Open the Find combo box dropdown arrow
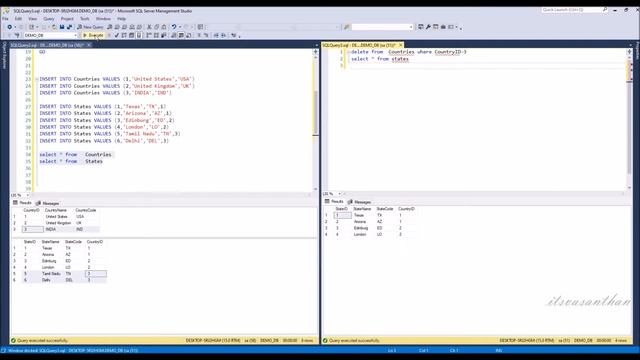 [x=411, y=27]
